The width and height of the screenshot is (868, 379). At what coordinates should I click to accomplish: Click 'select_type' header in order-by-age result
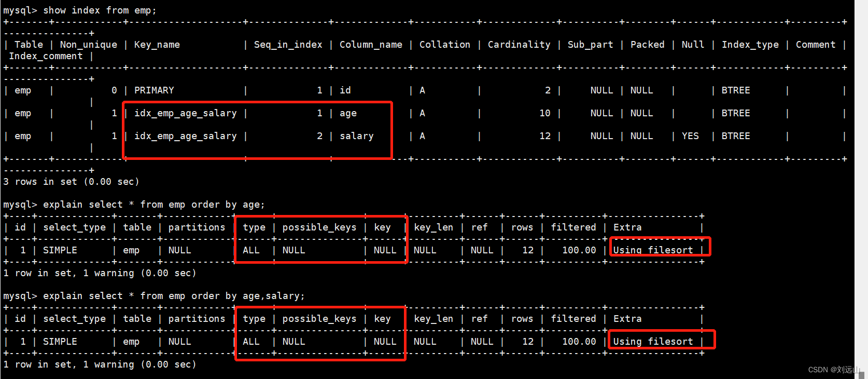tap(74, 227)
